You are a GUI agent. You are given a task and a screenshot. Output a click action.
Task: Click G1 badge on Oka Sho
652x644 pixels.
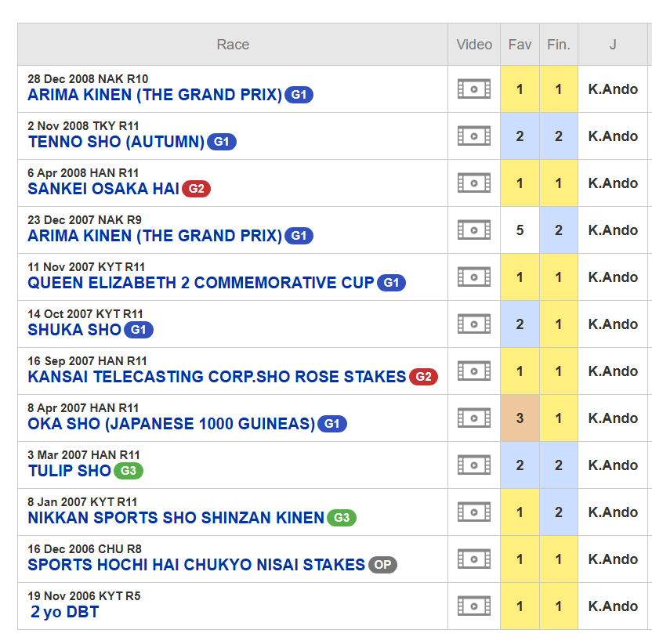(331, 424)
